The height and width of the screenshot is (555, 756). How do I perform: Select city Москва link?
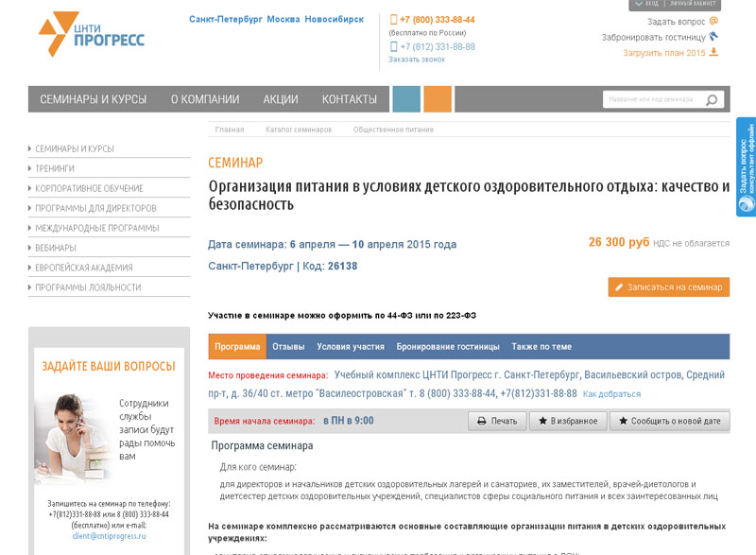pos(283,19)
